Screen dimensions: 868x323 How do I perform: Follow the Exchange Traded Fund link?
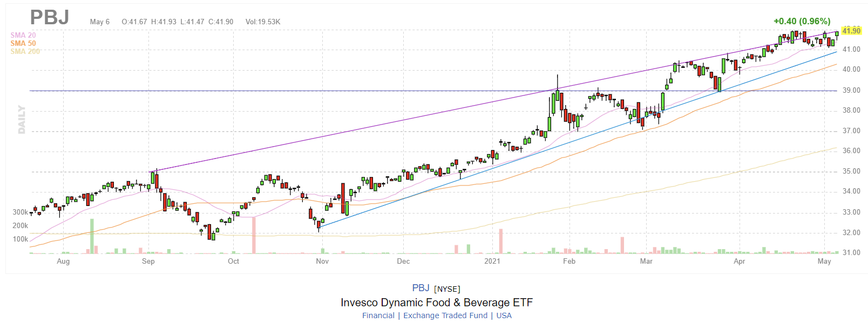click(445, 315)
